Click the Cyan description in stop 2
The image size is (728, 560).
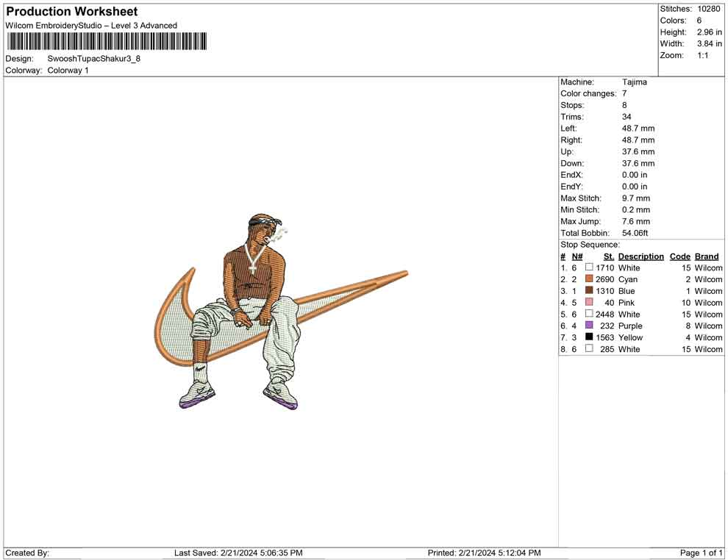[x=628, y=279]
